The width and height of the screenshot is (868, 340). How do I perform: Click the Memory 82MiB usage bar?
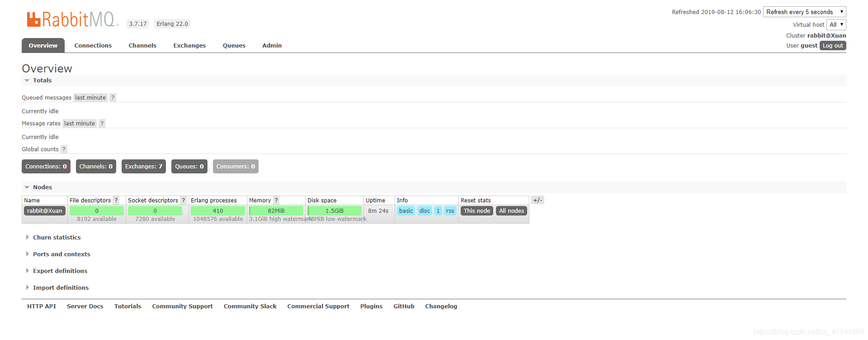pos(276,211)
